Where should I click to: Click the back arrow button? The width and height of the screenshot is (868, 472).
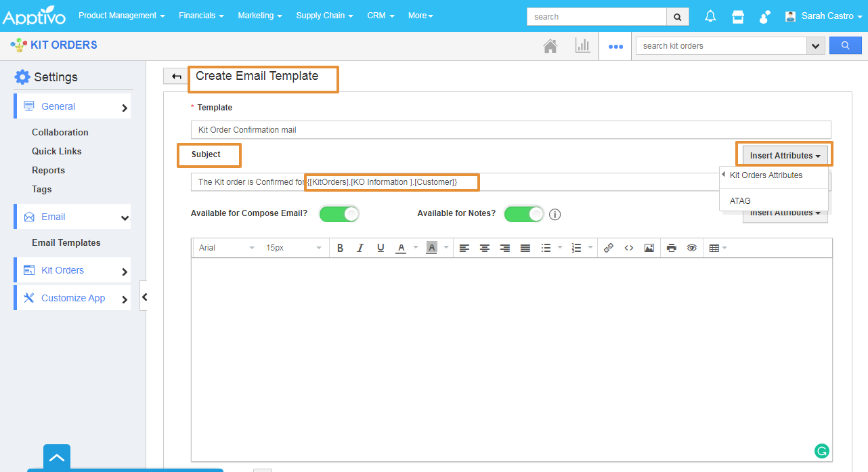[176, 77]
